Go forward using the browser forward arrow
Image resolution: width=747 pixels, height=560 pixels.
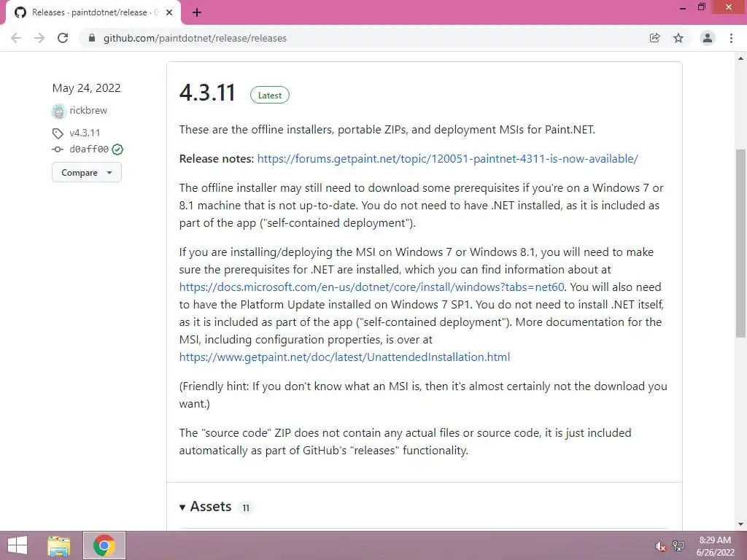39,38
